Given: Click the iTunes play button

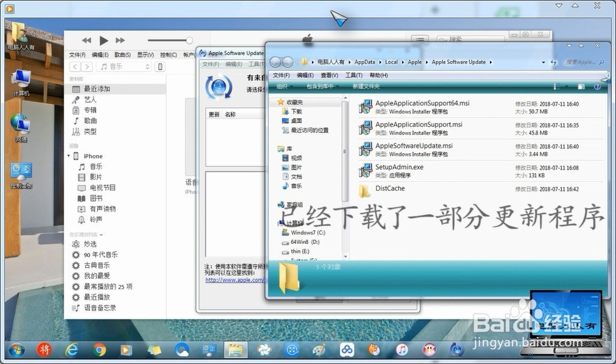Looking at the screenshot, I should pyautogui.click(x=103, y=41).
